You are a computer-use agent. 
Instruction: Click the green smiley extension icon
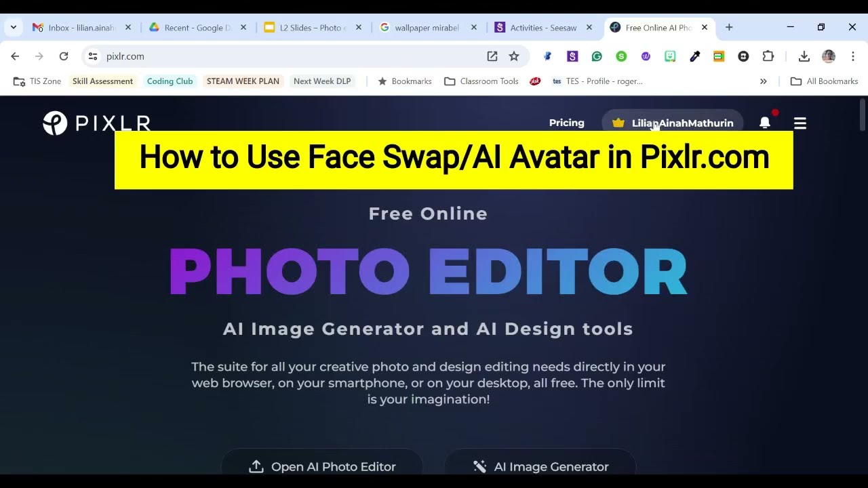click(670, 56)
